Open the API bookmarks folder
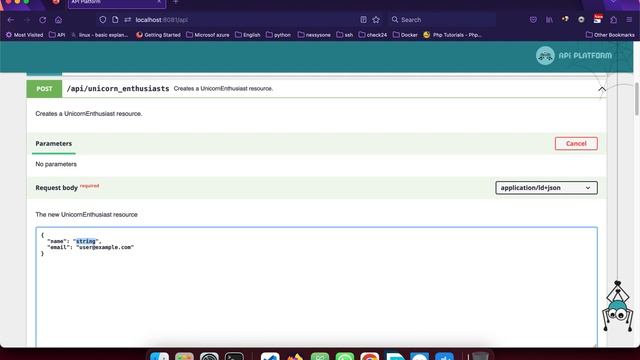The width and height of the screenshot is (640, 360). [x=57, y=35]
